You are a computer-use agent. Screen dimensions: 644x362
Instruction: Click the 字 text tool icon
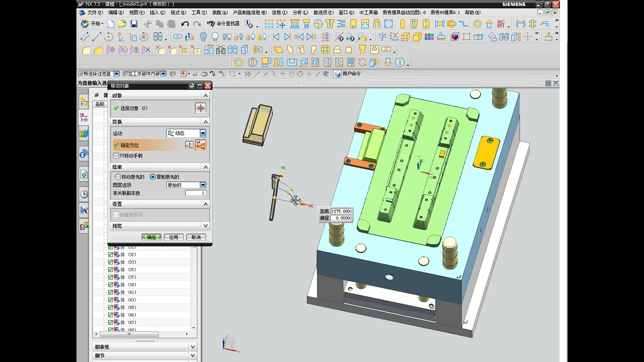(x=382, y=37)
